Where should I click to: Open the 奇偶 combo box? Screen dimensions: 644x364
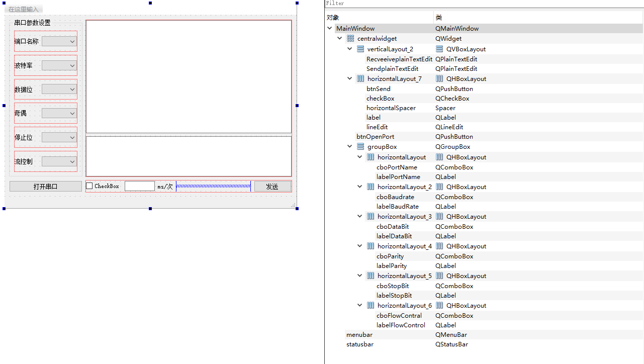click(x=59, y=114)
